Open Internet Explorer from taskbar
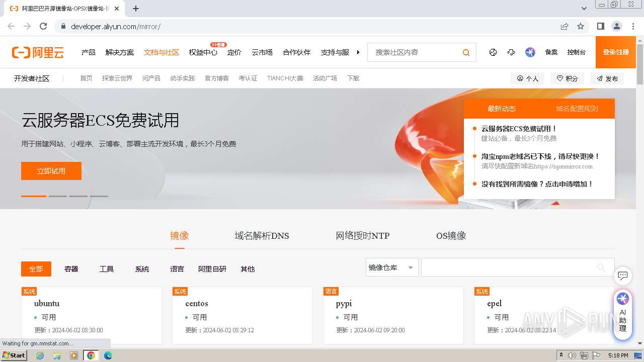Viewport: 644px width, 362px height. point(40,355)
